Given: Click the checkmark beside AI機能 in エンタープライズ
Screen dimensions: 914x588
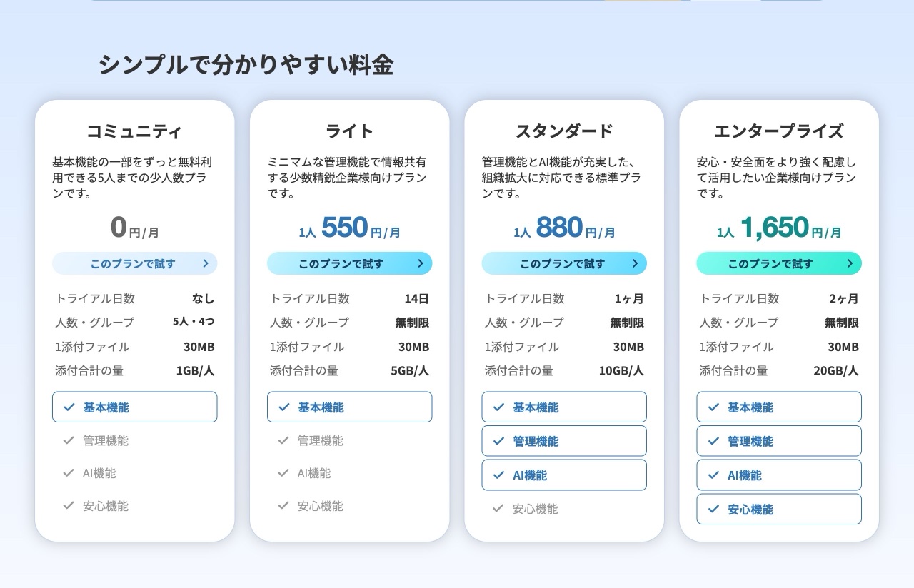Looking at the screenshot, I should click(712, 475).
